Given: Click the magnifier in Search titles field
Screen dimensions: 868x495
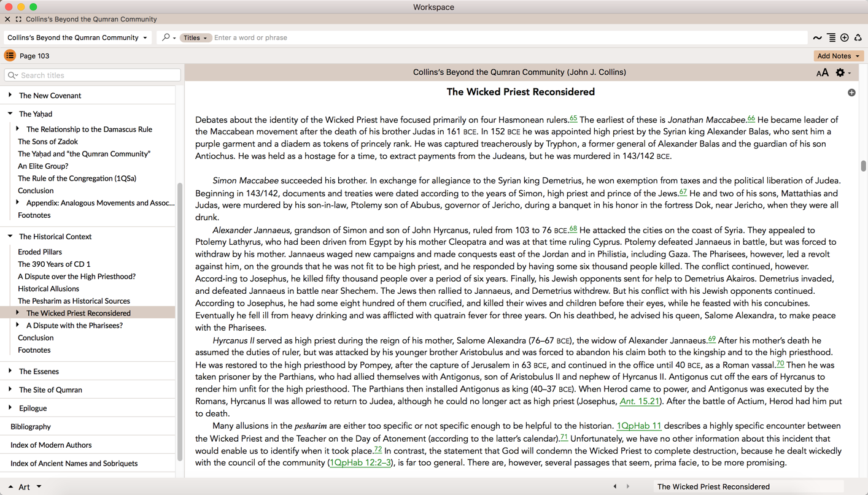Looking at the screenshot, I should [13, 75].
